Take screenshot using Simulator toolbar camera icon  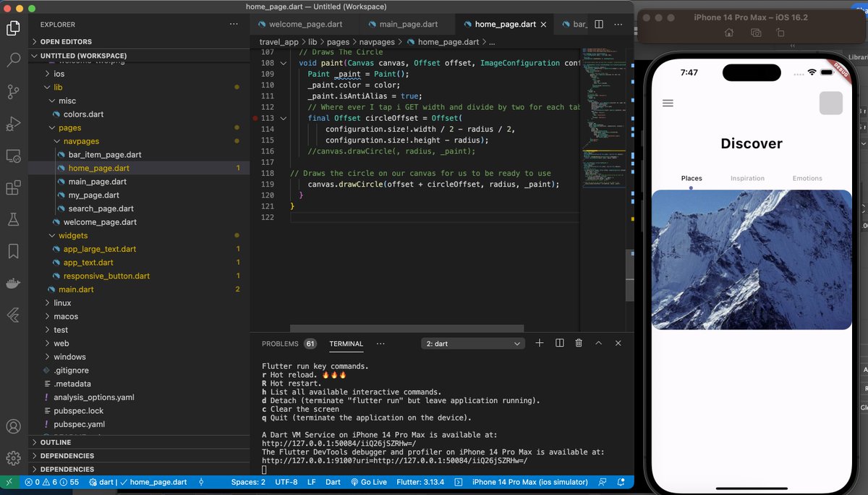tap(756, 33)
